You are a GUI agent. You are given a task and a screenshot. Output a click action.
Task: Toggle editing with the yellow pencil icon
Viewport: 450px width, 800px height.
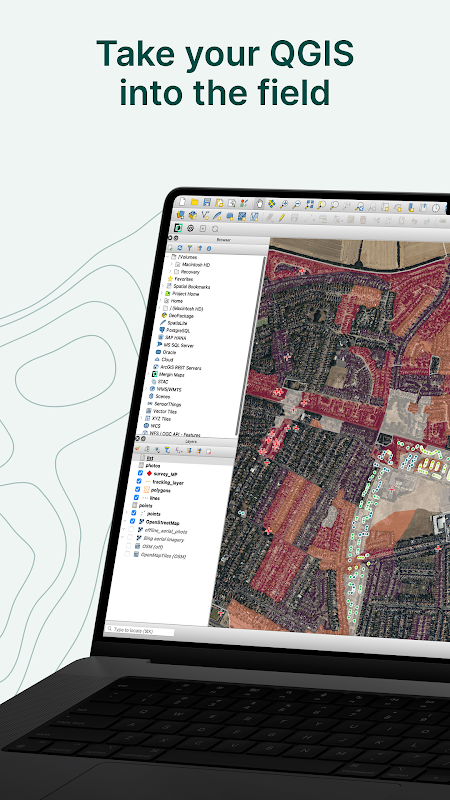coord(282,217)
